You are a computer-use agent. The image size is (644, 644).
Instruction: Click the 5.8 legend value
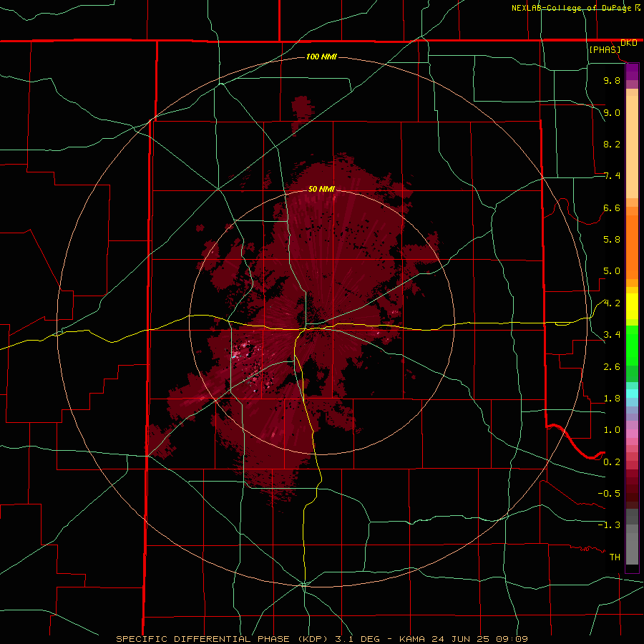612,240
